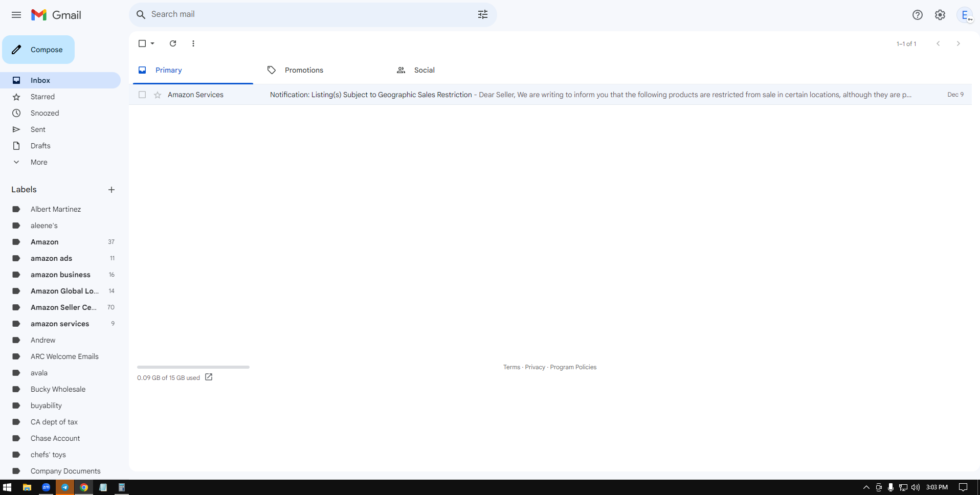Open the Company Documents label

pos(60,471)
